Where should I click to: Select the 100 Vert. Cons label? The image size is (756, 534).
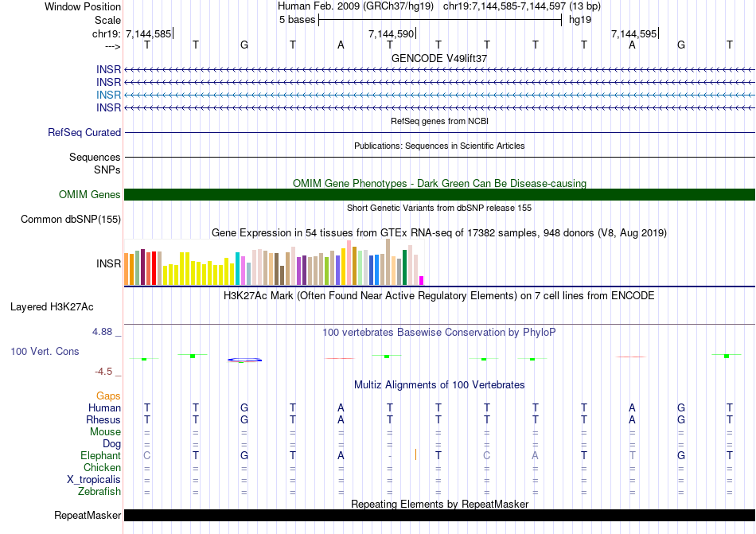pyautogui.click(x=45, y=351)
